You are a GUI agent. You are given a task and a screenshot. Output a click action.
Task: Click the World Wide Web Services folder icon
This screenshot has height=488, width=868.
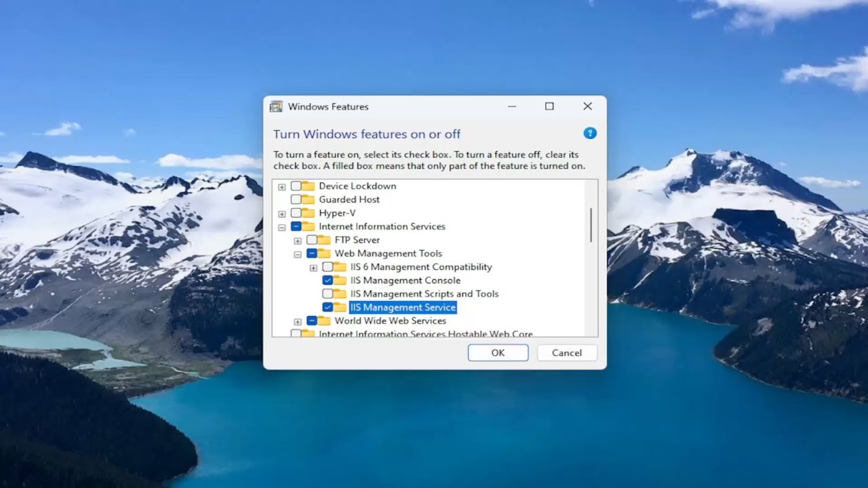(x=324, y=321)
